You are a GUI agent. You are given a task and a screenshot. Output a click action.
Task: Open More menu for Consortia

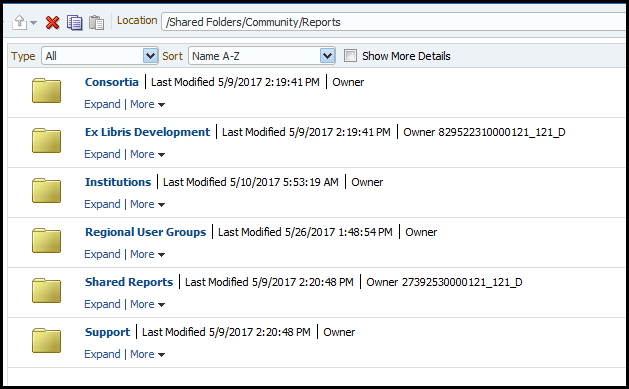pos(147,104)
